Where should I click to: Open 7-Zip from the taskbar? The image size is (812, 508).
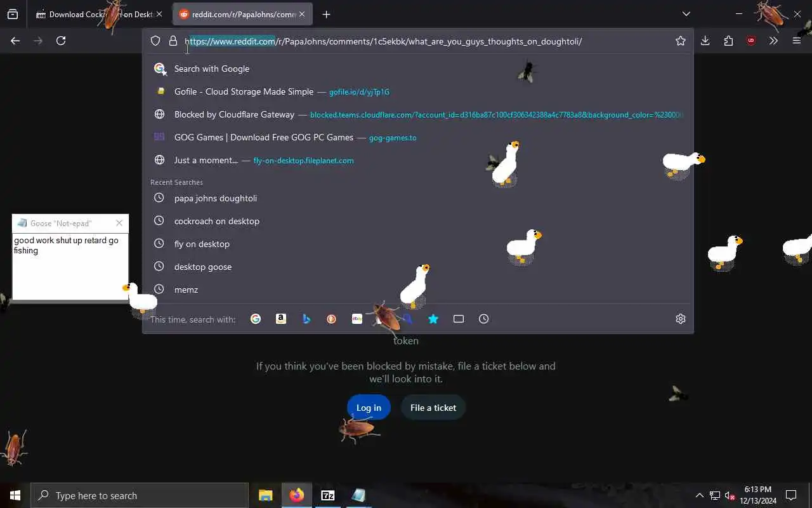click(x=328, y=495)
